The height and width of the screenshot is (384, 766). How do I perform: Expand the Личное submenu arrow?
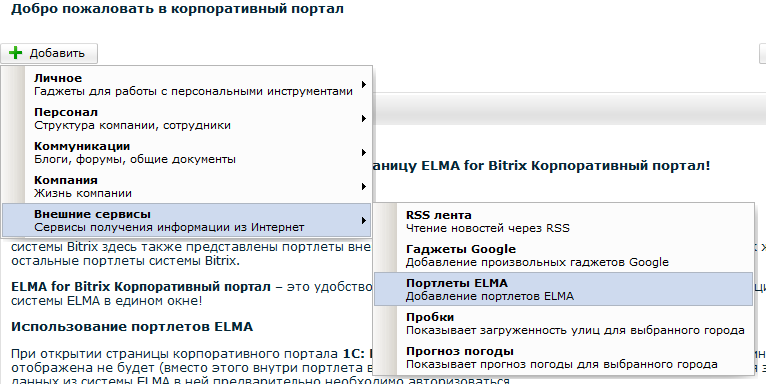coord(363,85)
